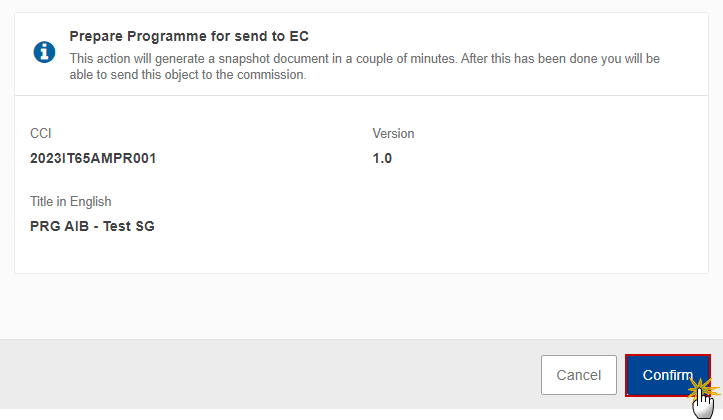The image size is (723, 420).
Task: Select the version number 1.0
Action: (x=382, y=158)
